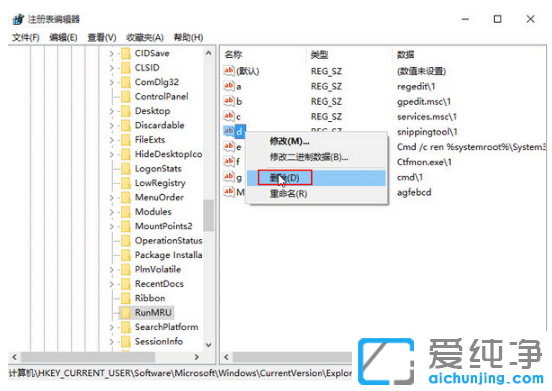The width and height of the screenshot is (552, 391).
Task: Select the Desktop folder icon
Action: [126, 111]
